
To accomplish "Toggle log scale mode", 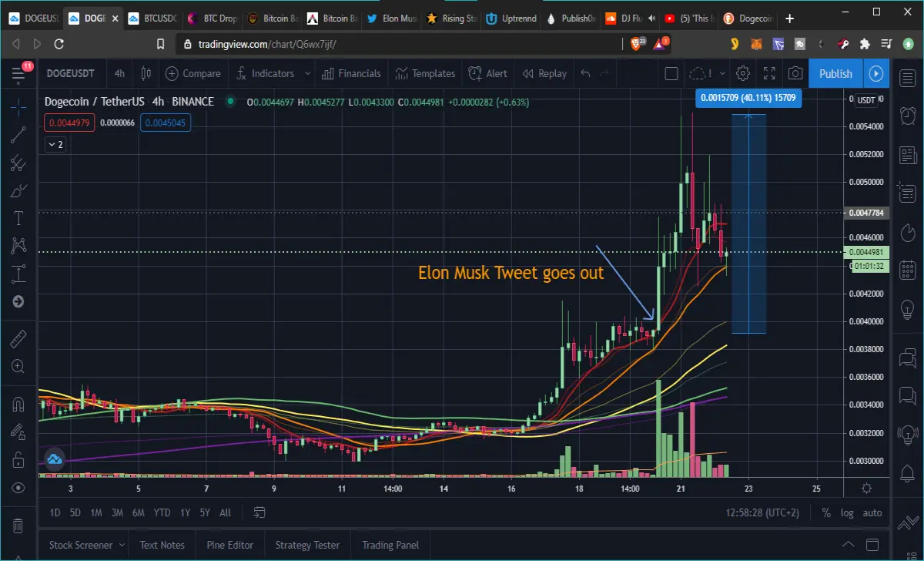I will click(x=847, y=512).
